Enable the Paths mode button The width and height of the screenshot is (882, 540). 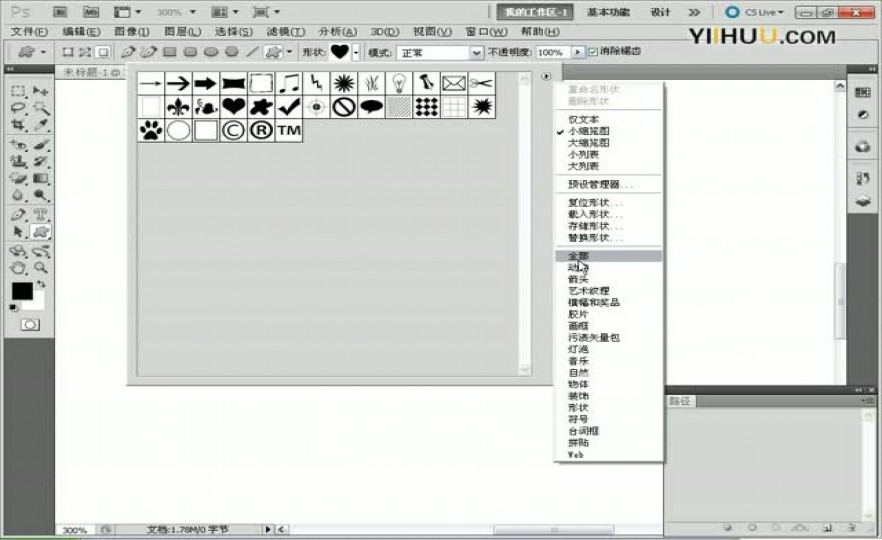coord(85,52)
